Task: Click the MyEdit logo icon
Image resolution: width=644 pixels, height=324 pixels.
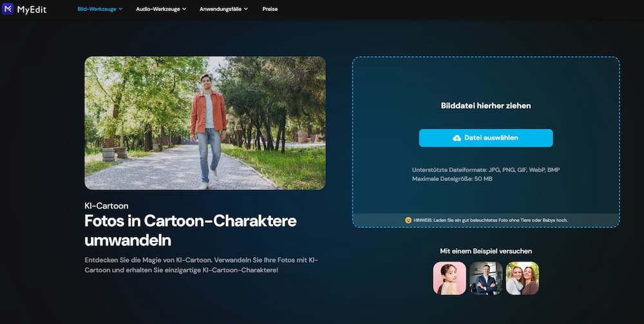Action: click(x=7, y=8)
